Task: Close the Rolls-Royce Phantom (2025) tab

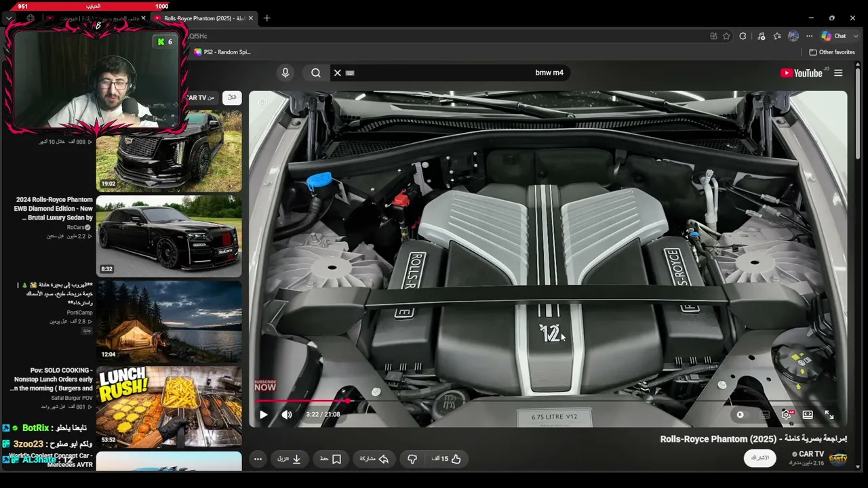Action: tap(251, 18)
